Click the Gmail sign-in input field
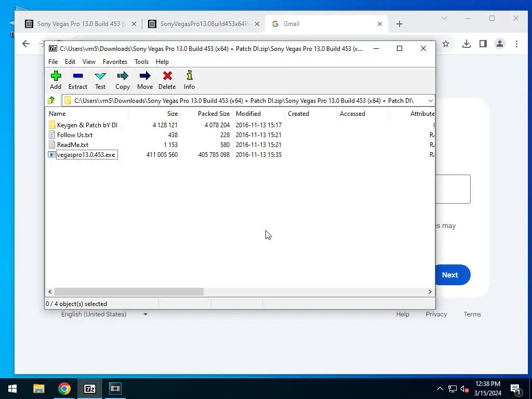The image size is (532, 399). click(453, 189)
